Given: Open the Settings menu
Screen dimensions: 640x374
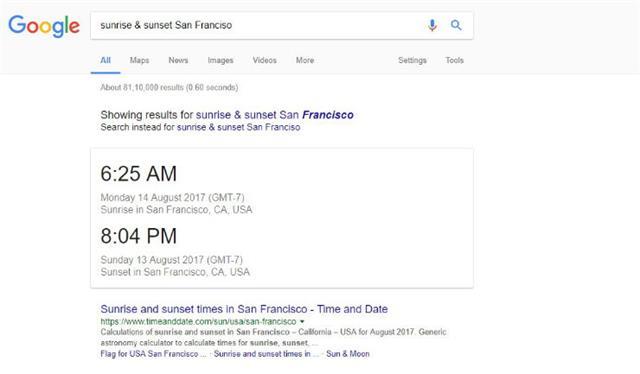Looking at the screenshot, I should point(412,60).
